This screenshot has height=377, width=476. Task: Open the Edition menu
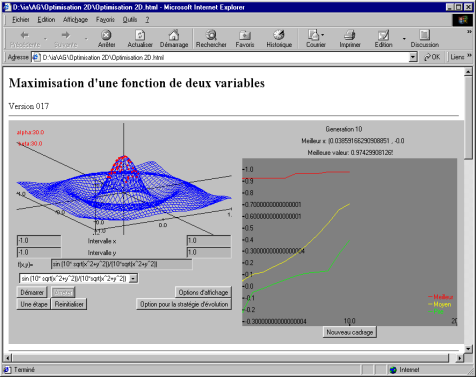(46, 20)
